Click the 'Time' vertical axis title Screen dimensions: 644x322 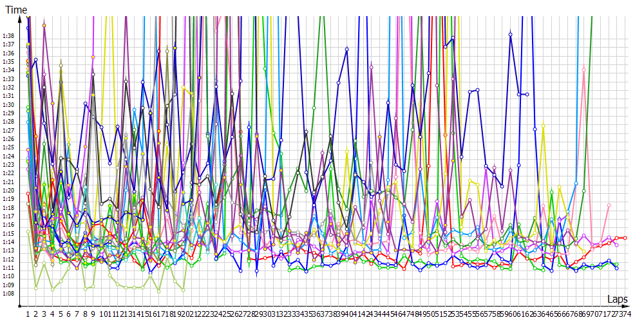pos(16,10)
